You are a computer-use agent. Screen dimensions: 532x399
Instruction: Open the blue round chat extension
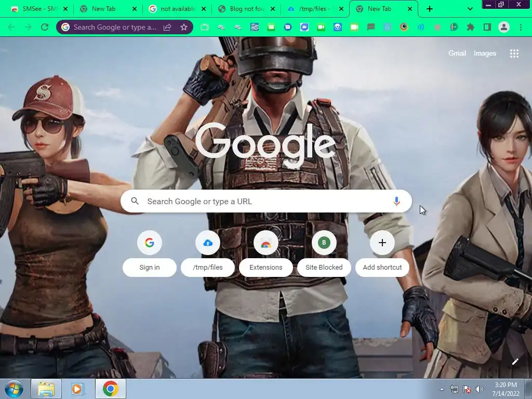288,27
